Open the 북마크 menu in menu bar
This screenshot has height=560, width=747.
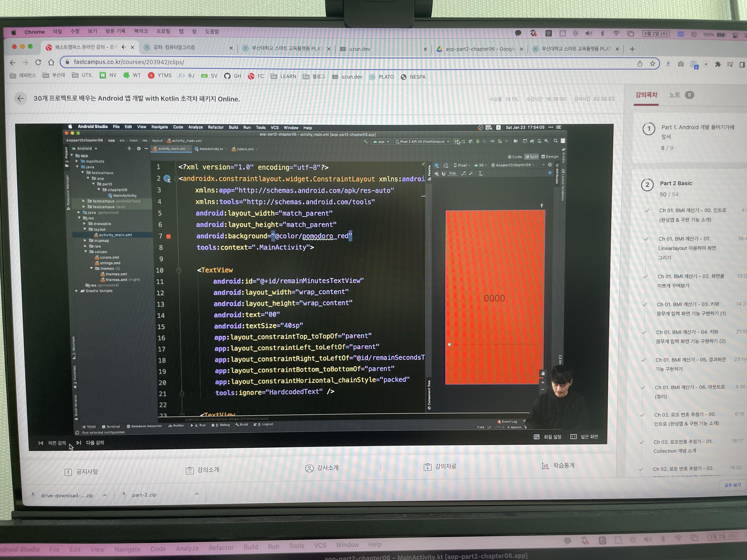click(140, 31)
